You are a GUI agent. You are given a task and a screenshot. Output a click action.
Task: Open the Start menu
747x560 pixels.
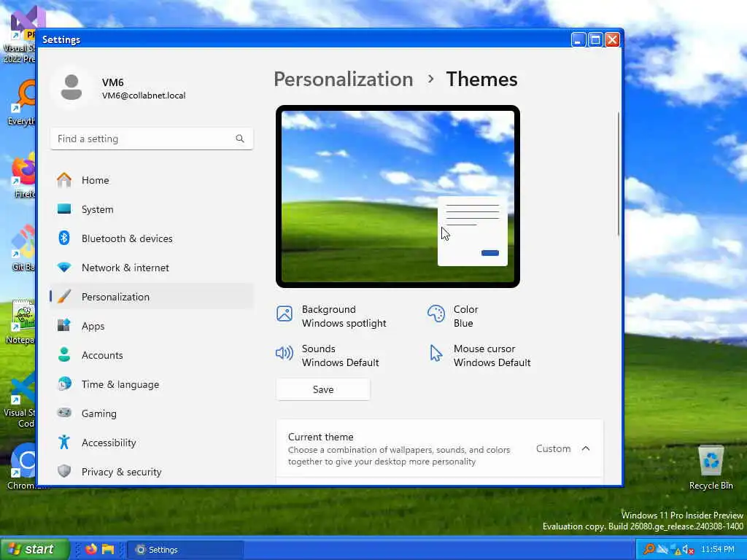35,549
